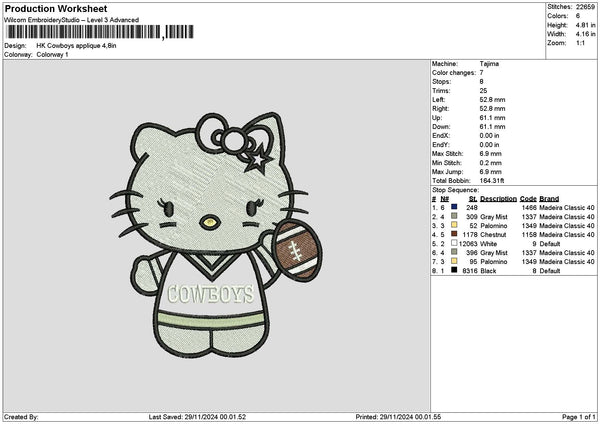Click the 'Right' value 52.8 mm
600x424 pixels.
(x=492, y=109)
